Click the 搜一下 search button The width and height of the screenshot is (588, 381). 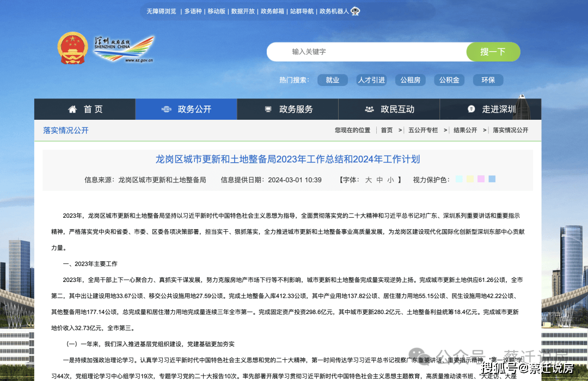coord(493,52)
